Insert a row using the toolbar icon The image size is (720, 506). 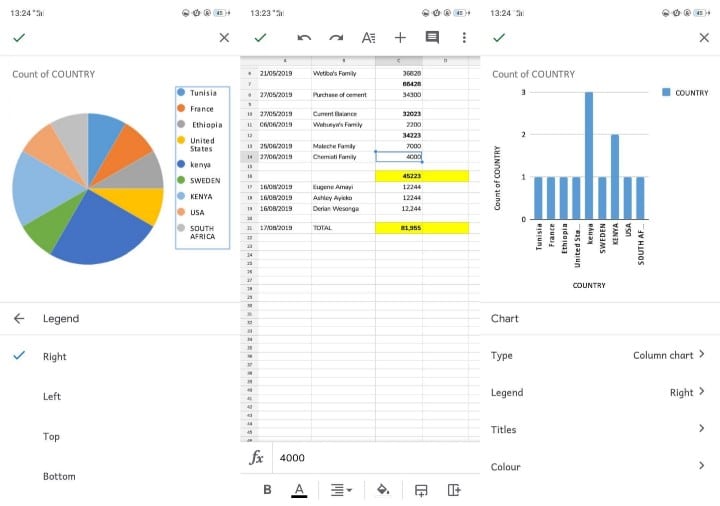(x=421, y=490)
